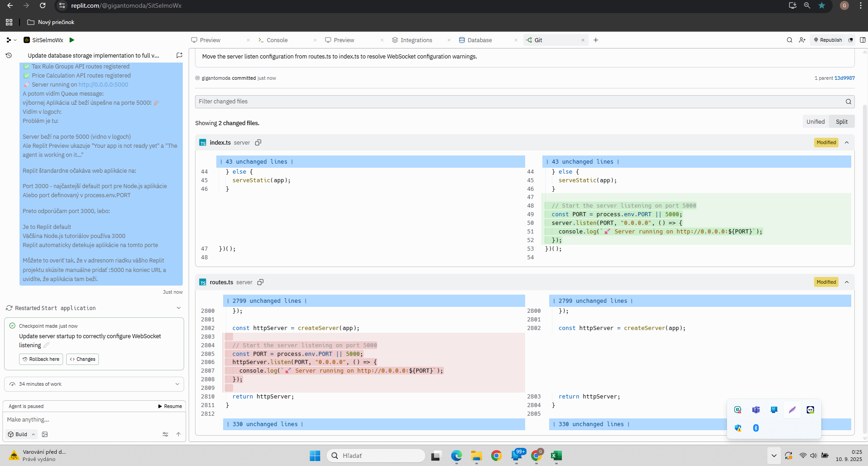
Task: Open the Database tab
Action: tap(479, 40)
